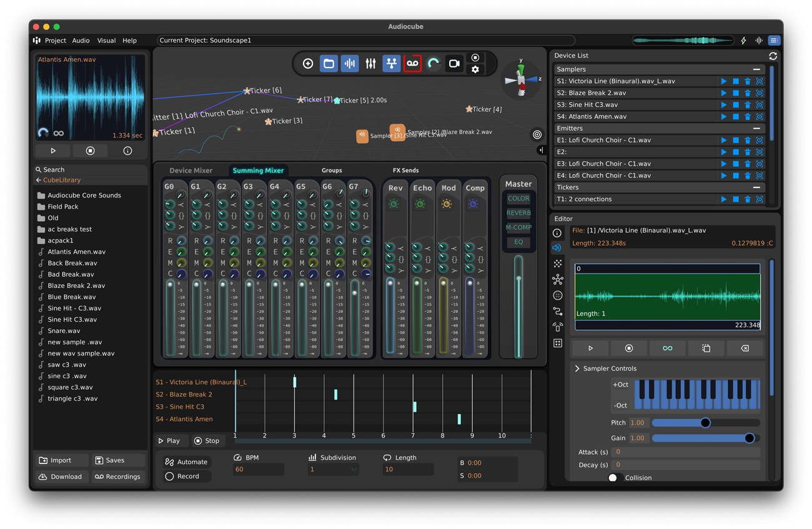The image size is (812, 529).
Task: Click the Import button
Action: [x=61, y=460]
